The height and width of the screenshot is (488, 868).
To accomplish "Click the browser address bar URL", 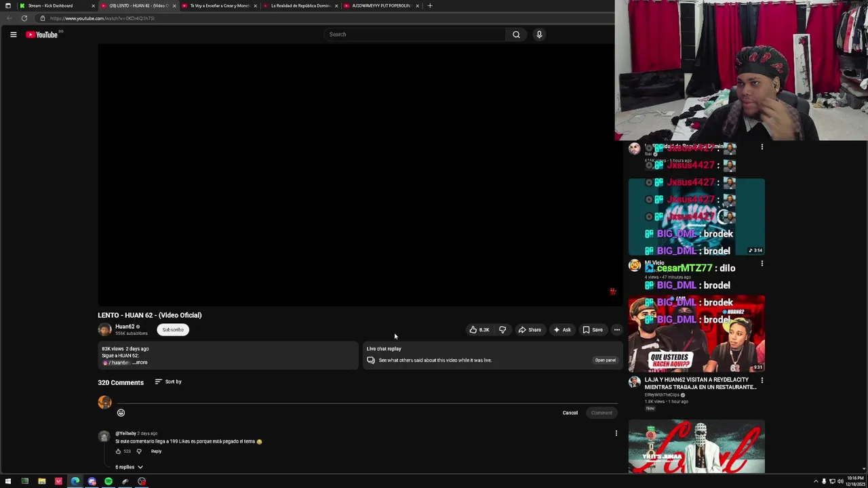I will pyautogui.click(x=102, y=18).
